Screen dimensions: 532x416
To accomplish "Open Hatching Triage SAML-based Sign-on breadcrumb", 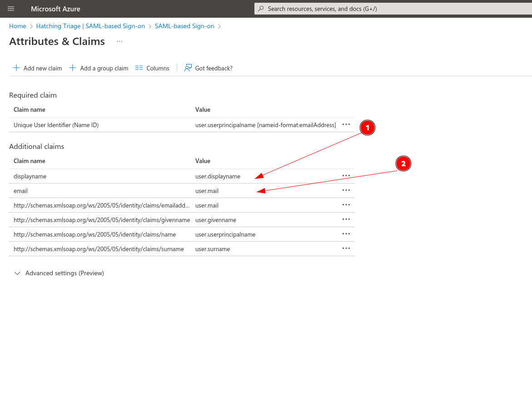I will pyautogui.click(x=90, y=26).
